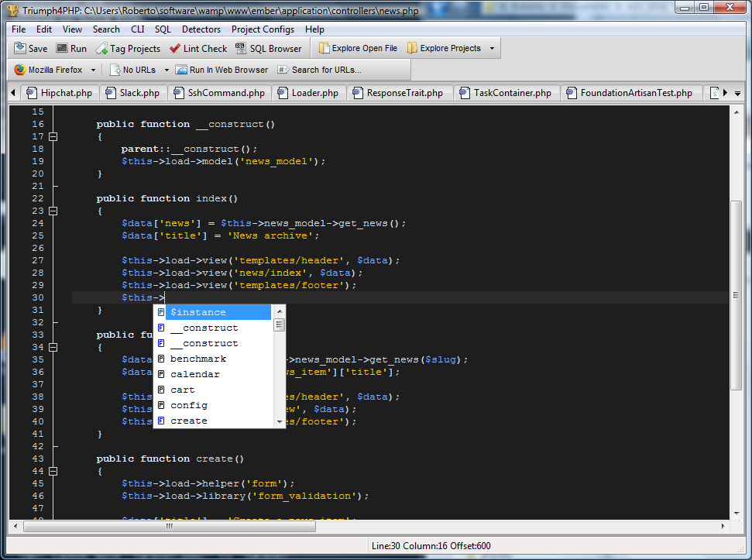Open the File menu
This screenshot has width=752, height=560.
pyautogui.click(x=19, y=29)
